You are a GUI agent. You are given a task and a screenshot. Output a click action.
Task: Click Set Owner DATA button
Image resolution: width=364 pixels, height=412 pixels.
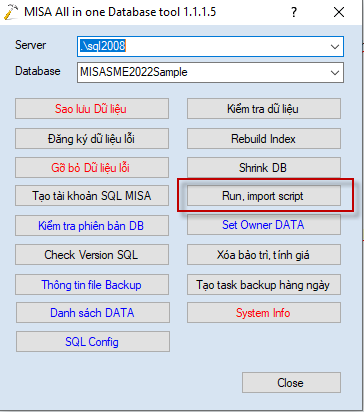[264, 225]
